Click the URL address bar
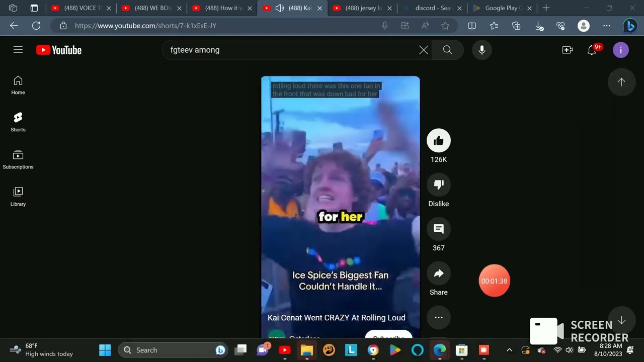Image resolution: width=644 pixels, height=362 pixels. coord(221,26)
